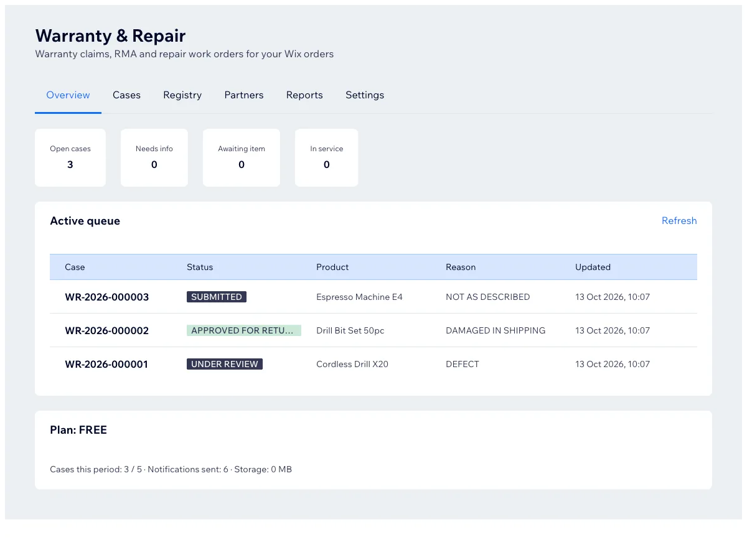Click the Status column header
The width and height of the screenshot is (747, 560).
coord(200,267)
